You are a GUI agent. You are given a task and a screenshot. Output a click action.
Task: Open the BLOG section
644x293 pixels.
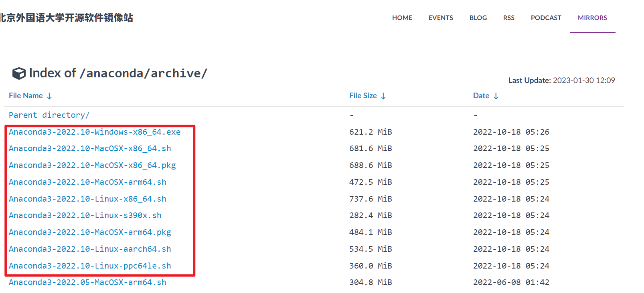coord(478,18)
